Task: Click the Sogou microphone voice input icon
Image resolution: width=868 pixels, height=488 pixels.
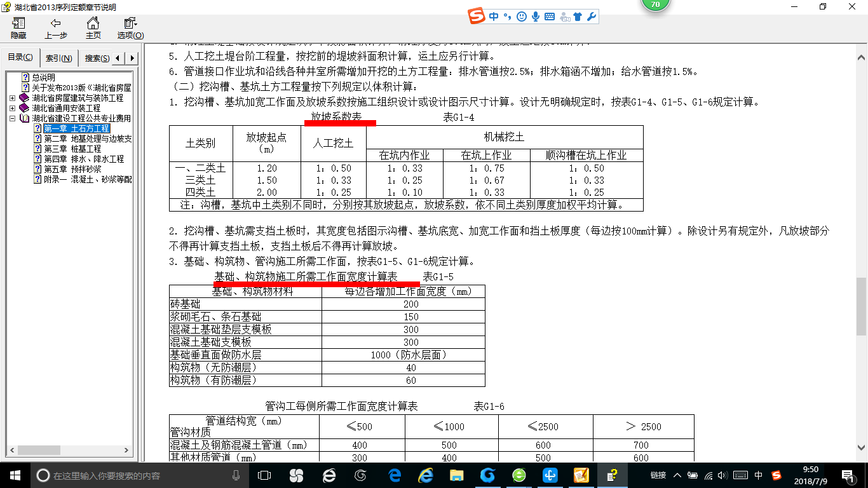Action: coord(536,17)
